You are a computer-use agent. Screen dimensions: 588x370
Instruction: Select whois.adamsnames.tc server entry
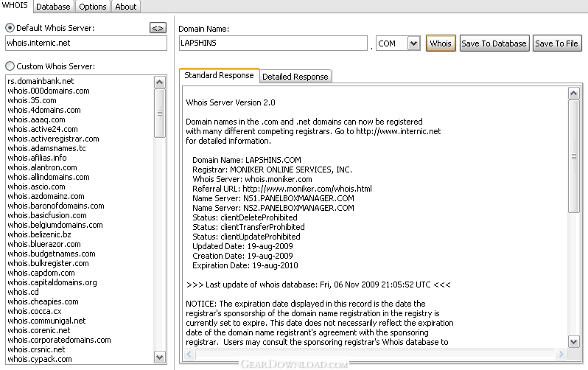pos(46,148)
